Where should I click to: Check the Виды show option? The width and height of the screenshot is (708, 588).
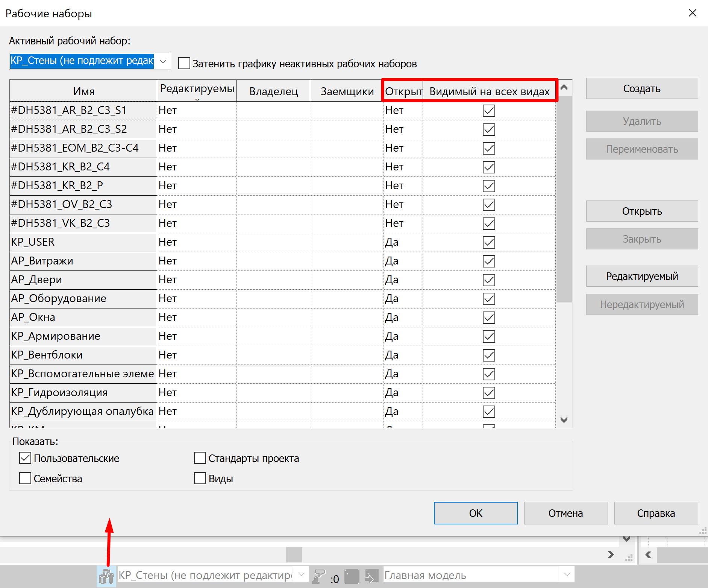tap(200, 478)
